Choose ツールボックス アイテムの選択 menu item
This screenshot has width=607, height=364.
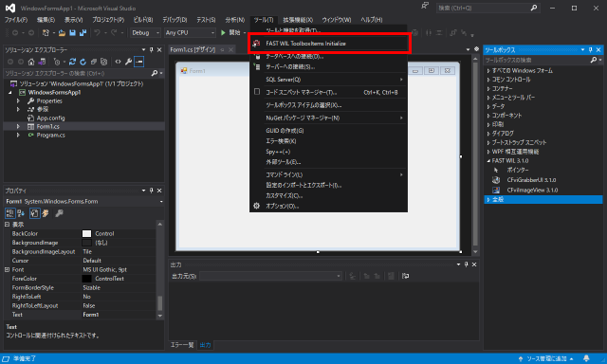click(x=328, y=105)
